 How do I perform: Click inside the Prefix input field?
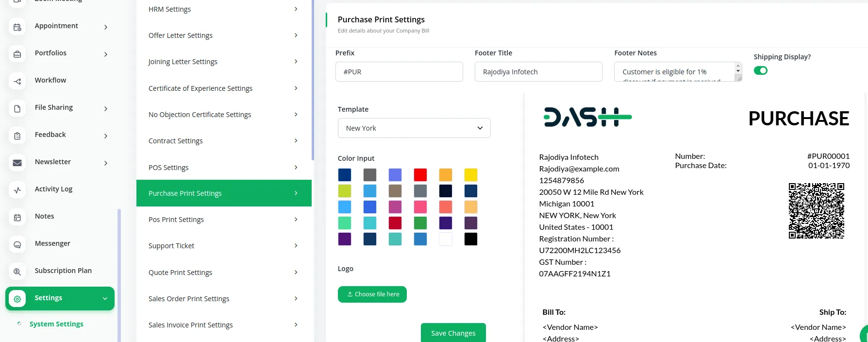[x=399, y=71]
